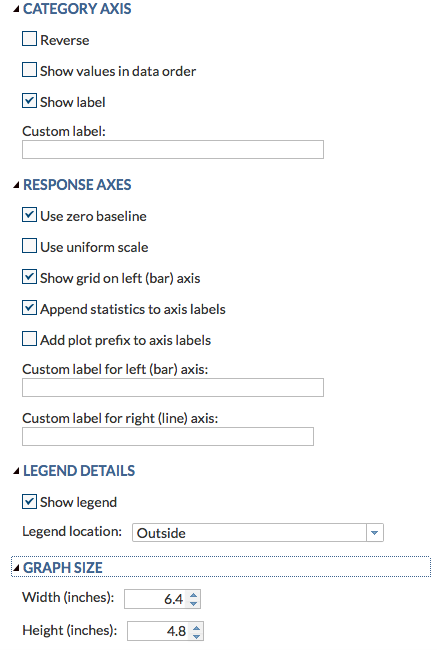Click the Height (inches) value field
This screenshot has width=437, height=650.
159,631
